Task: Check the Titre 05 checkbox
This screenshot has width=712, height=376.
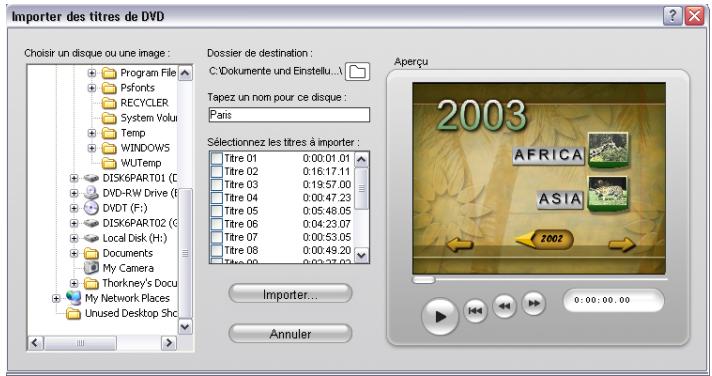Action: coord(217,211)
